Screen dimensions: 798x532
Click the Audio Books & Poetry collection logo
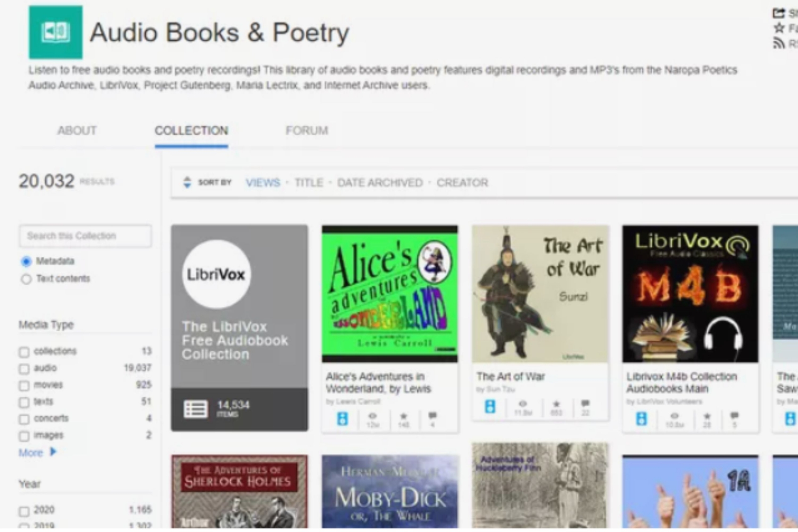[x=55, y=32]
